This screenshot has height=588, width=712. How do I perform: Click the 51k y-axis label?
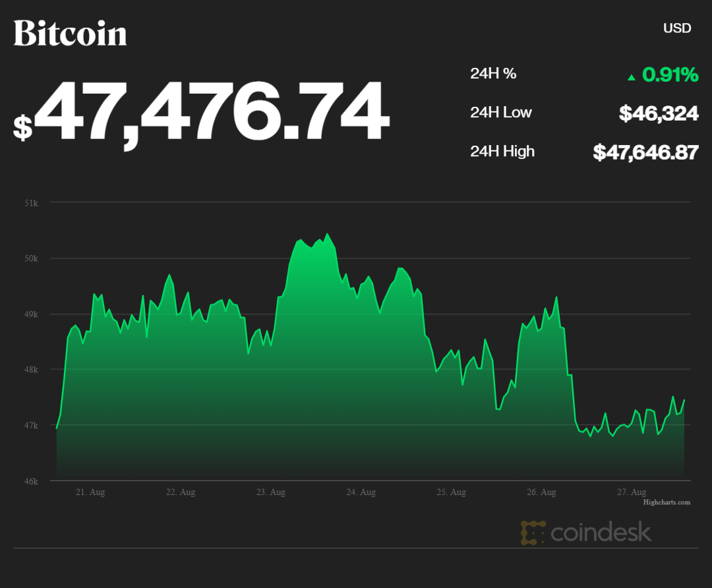(32, 203)
